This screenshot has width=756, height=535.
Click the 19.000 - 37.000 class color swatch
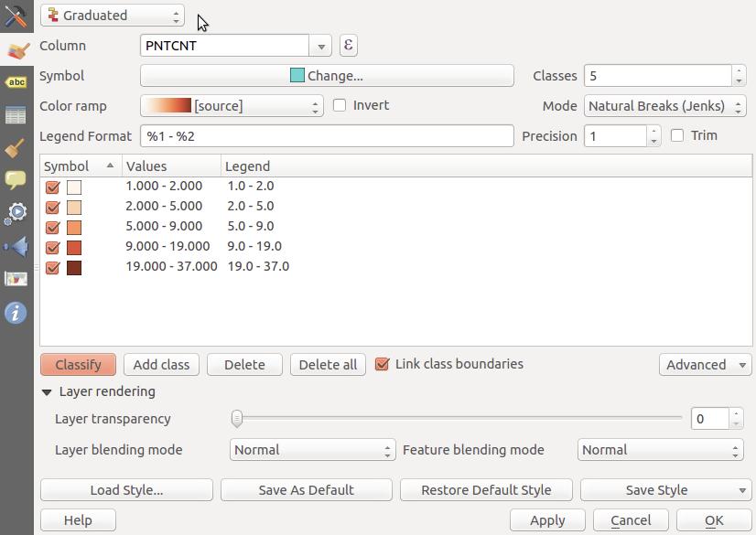coord(74,268)
